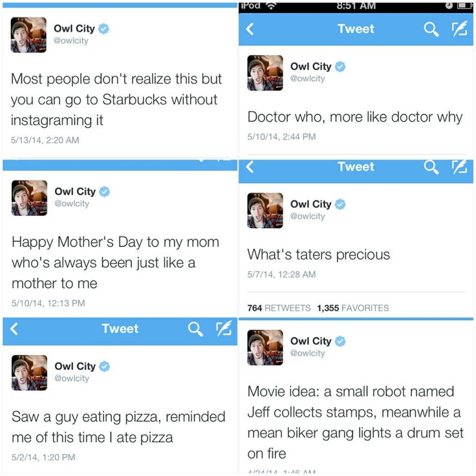
Task: Tap the compose icon above taters precious tweet
Action: [459, 167]
